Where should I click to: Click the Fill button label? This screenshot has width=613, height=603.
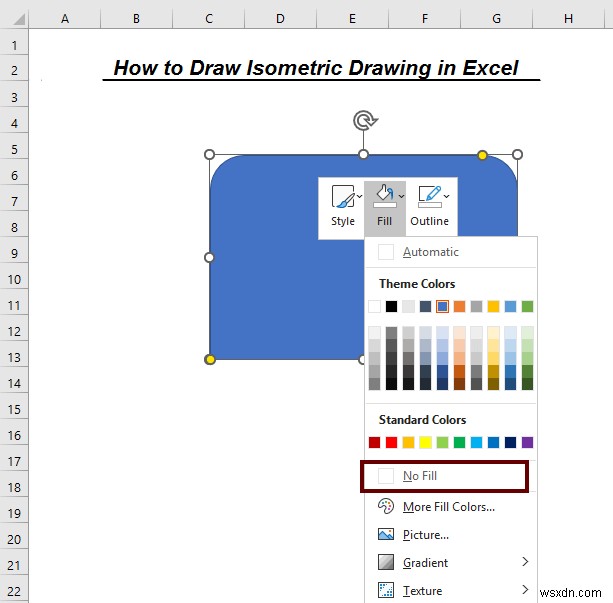(x=385, y=221)
